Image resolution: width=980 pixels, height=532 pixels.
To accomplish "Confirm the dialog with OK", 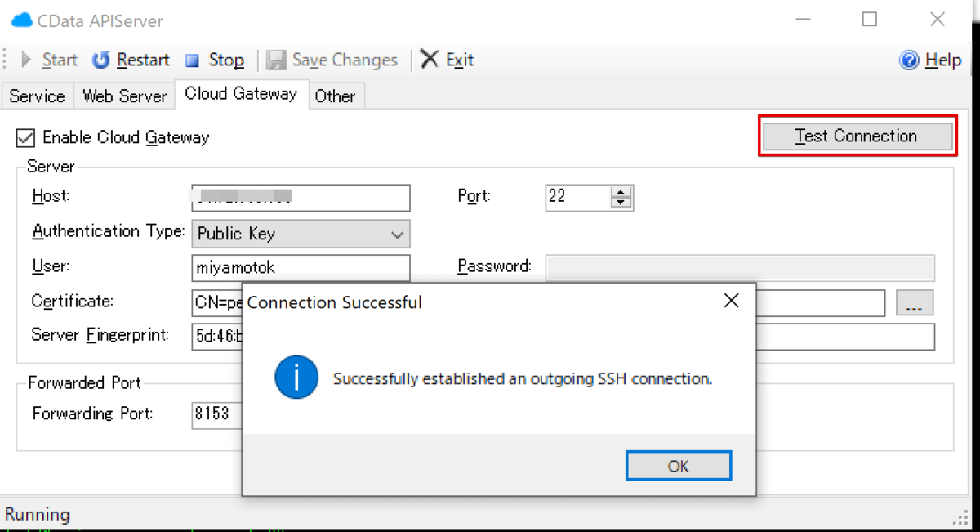I will pyautogui.click(x=678, y=466).
